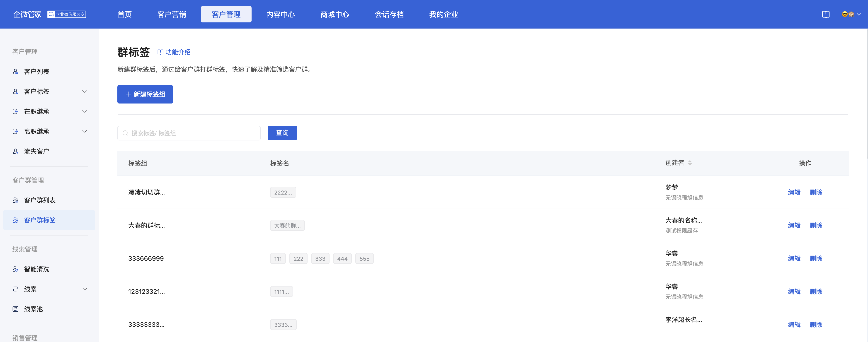Screen dimensions: 868x342
Task: Focus the 搜索标签/标签组 search field
Action: pos(189,133)
